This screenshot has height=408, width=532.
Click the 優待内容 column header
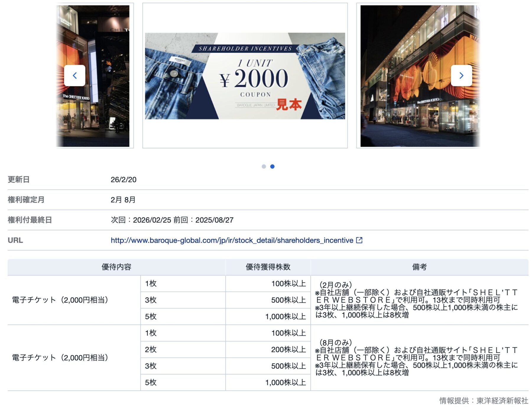[x=116, y=267]
